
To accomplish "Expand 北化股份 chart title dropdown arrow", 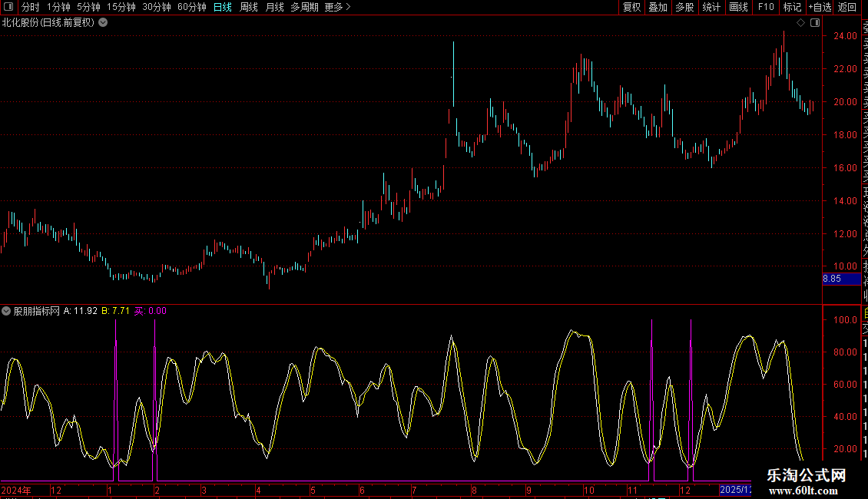I will pyautogui.click(x=103, y=23).
